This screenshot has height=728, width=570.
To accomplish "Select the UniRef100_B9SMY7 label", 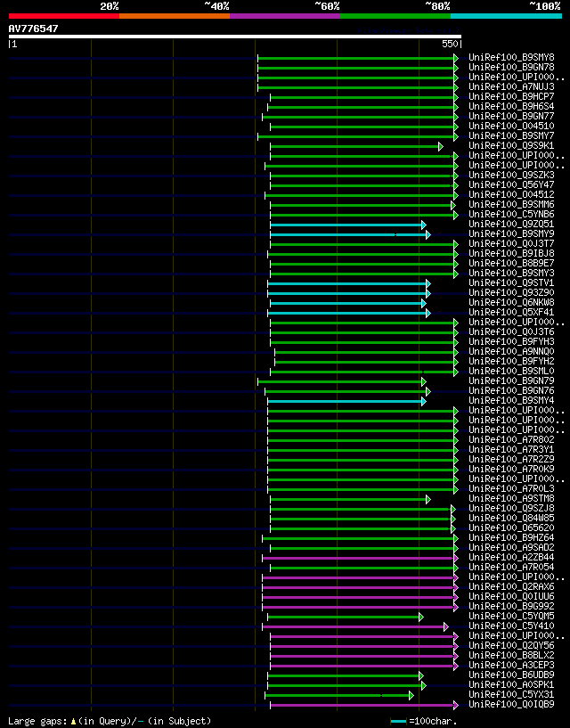I will click(x=511, y=136).
